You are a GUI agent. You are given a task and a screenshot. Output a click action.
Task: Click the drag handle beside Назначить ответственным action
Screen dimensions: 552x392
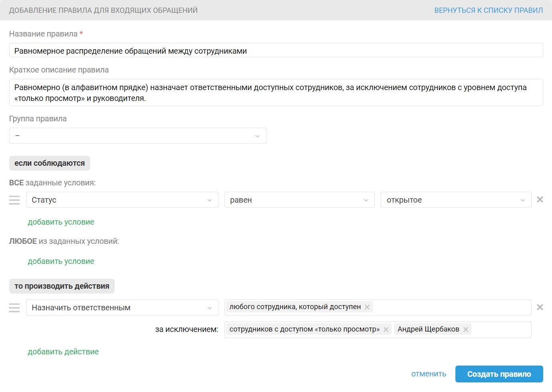pyautogui.click(x=14, y=308)
